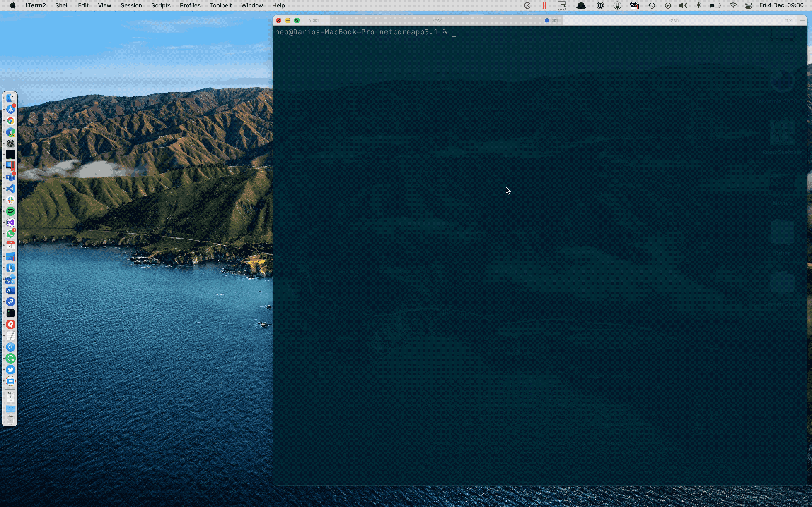
Task: Open Control Center toggles in menu bar
Action: (x=748, y=5)
